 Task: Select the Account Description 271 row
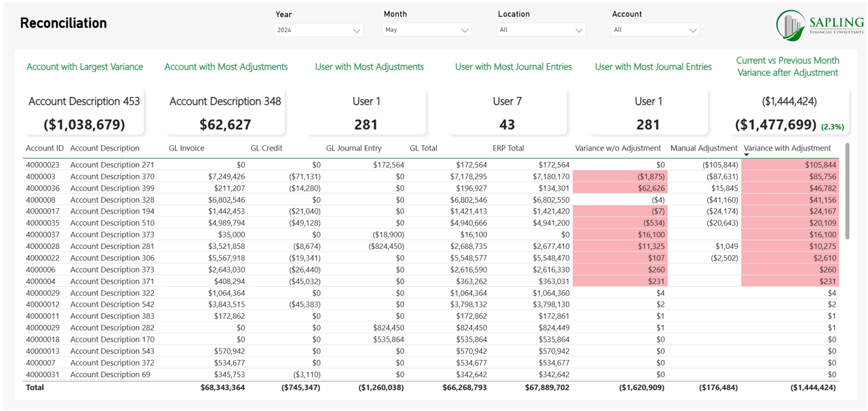(x=112, y=165)
